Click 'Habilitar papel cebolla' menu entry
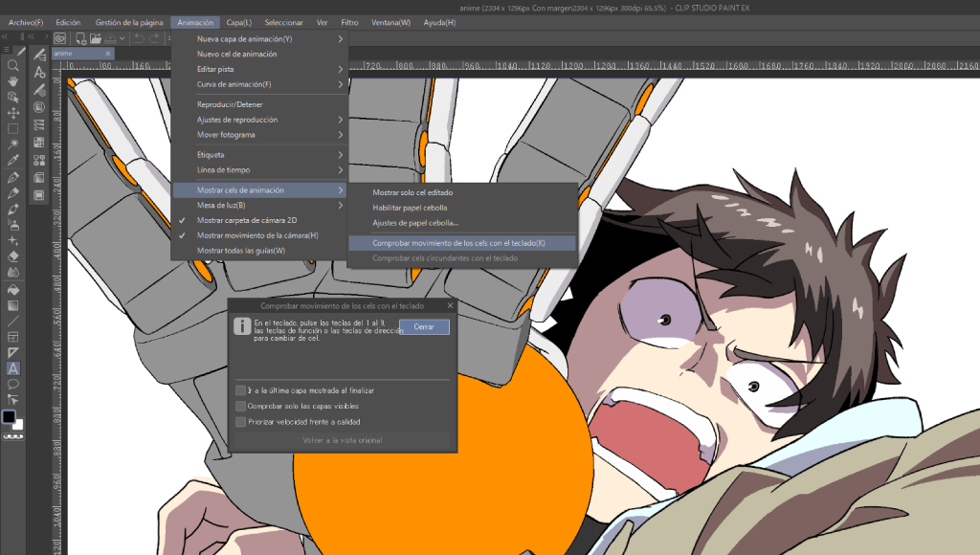The image size is (980, 555). (410, 208)
